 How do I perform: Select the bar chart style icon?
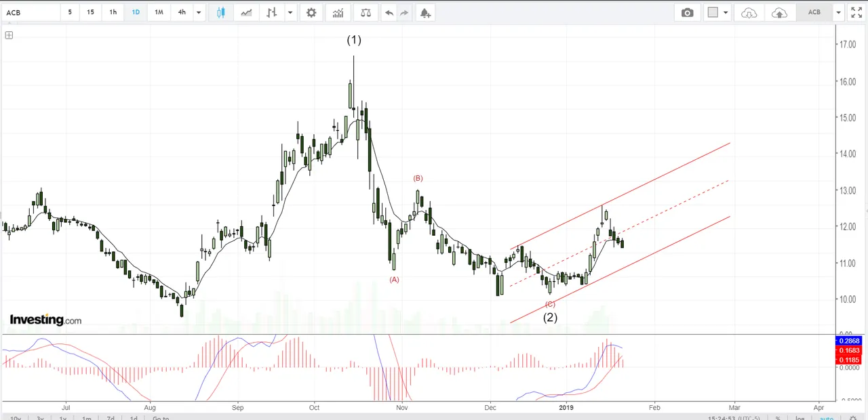272,12
